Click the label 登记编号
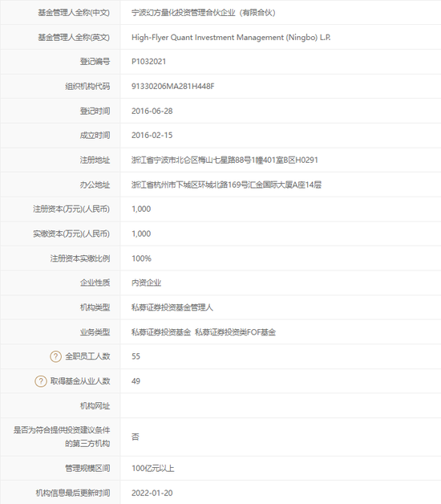This screenshot has width=441, height=504. [95, 61]
